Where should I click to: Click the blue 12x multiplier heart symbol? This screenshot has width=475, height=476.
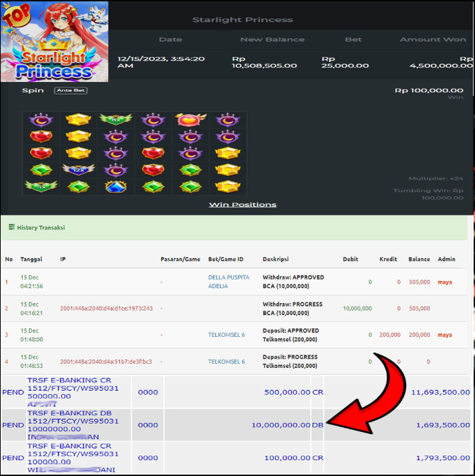(x=79, y=169)
